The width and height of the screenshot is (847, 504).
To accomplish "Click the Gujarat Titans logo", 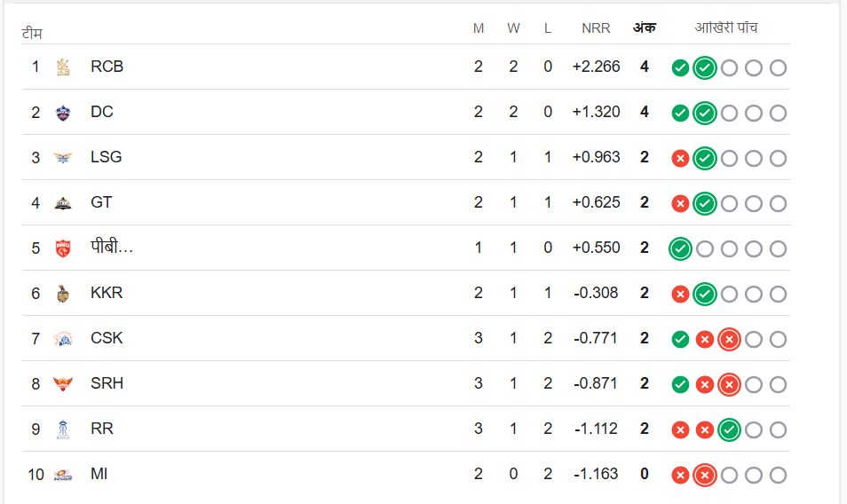I will [x=62, y=202].
